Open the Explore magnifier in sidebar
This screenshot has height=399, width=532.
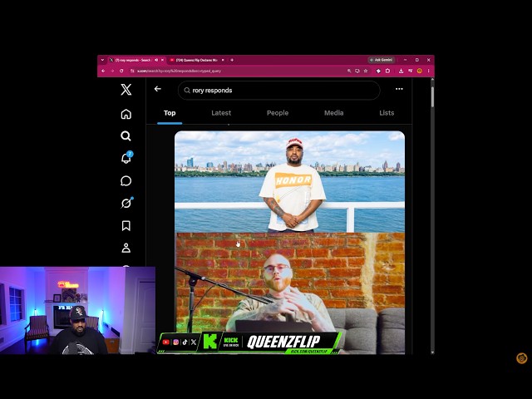point(126,136)
